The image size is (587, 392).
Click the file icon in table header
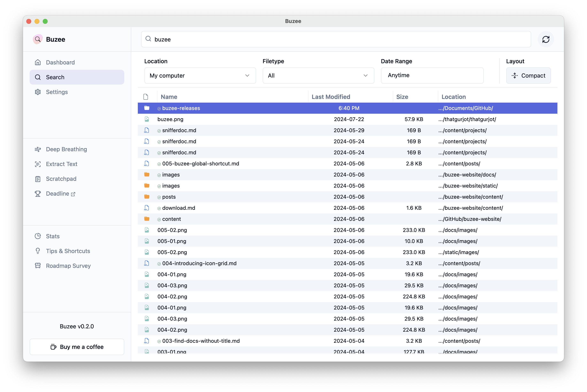coord(146,97)
